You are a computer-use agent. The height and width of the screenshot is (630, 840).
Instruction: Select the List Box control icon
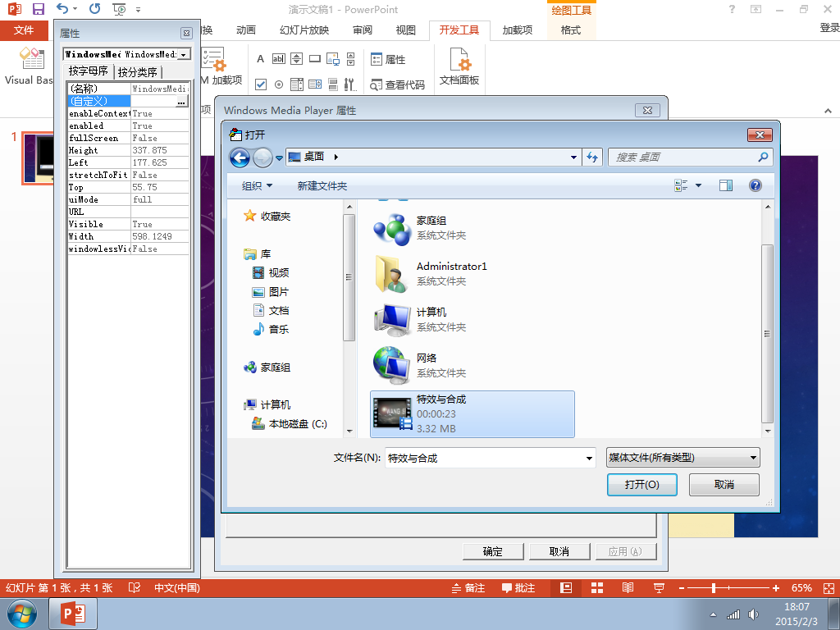tap(297, 84)
